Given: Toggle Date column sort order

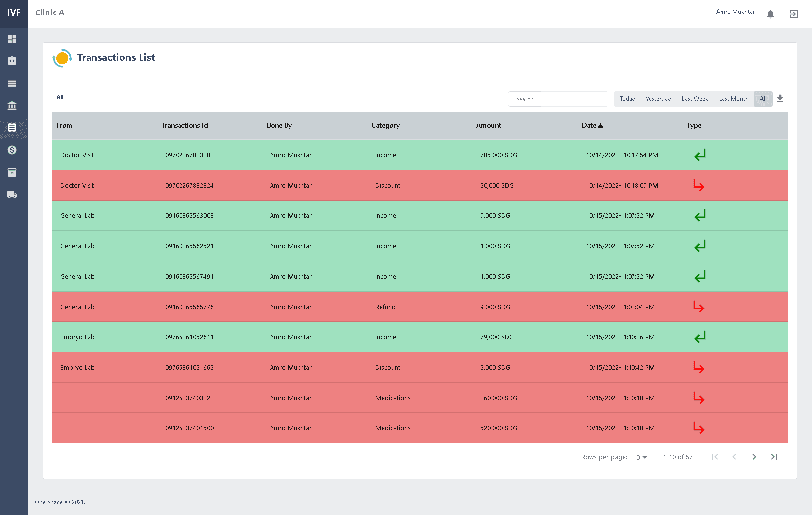Looking at the screenshot, I should tap(592, 125).
